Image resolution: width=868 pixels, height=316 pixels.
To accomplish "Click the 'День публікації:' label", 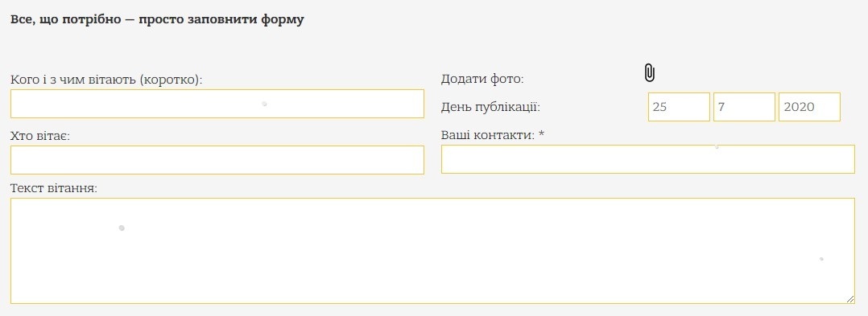I will [490, 107].
